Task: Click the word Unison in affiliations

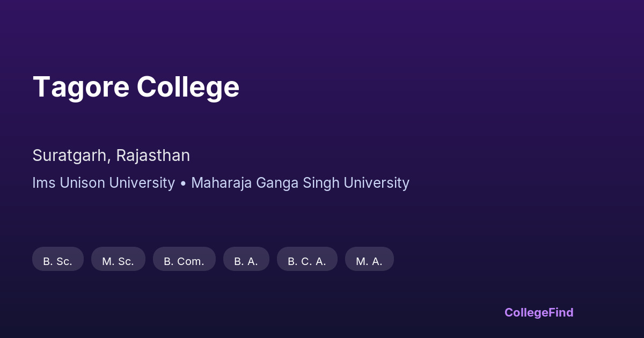Action: coord(82,183)
